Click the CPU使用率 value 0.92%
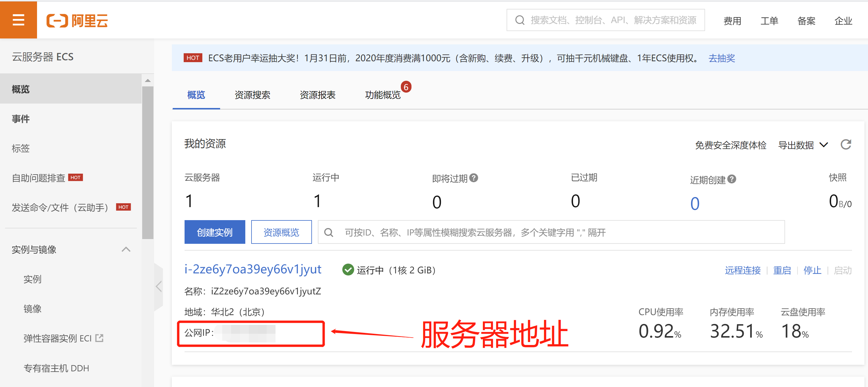Screen dimensions: 868x387 tap(660, 331)
